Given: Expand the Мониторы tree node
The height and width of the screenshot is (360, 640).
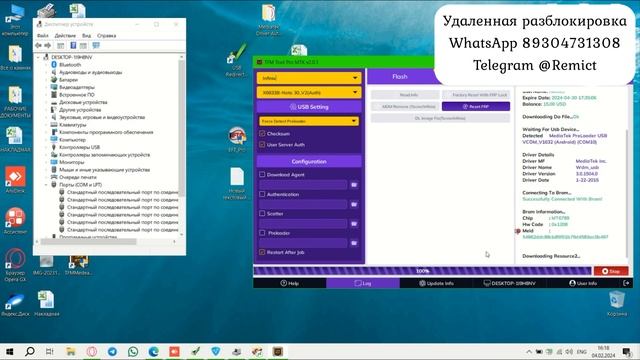Looking at the screenshot, I should (x=46, y=162).
